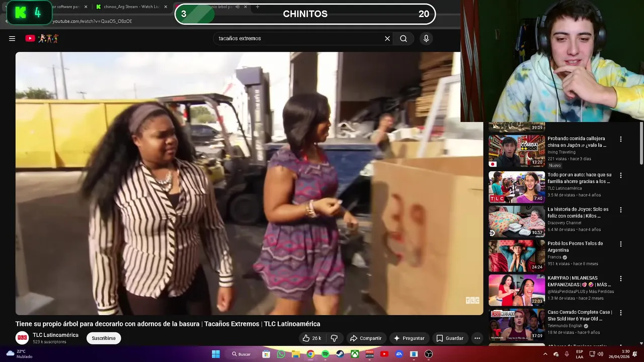Open the TLC Latinoamérica channel avatar
644x362 pixels.
click(x=22, y=338)
